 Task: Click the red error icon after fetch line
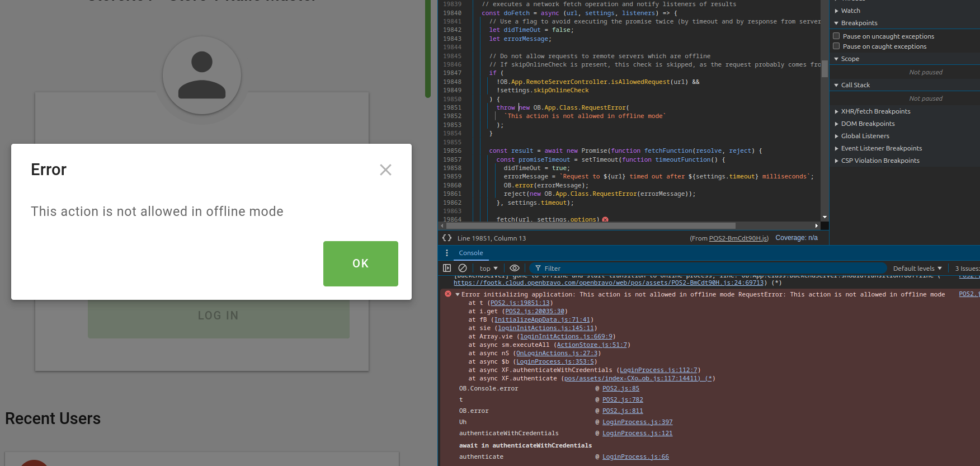(605, 219)
